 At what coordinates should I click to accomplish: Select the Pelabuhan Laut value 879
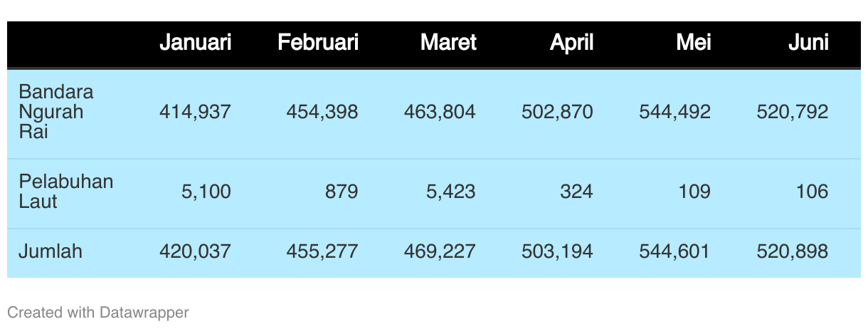(342, 192)
